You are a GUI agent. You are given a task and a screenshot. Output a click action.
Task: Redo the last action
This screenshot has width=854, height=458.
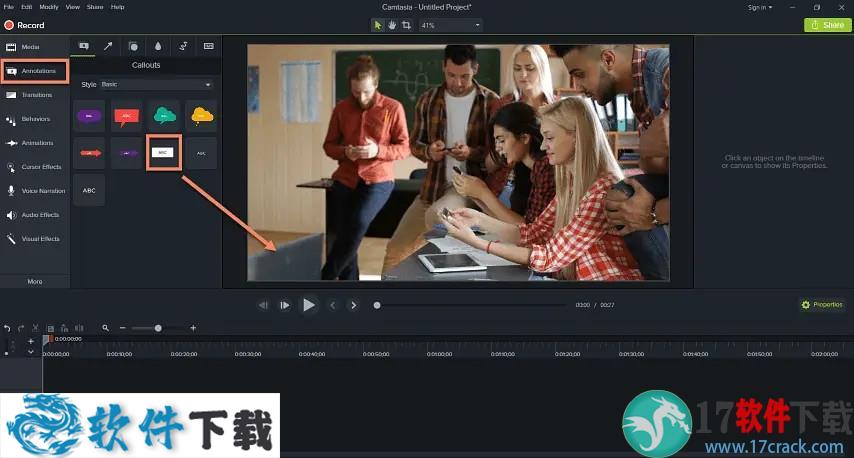21,328
